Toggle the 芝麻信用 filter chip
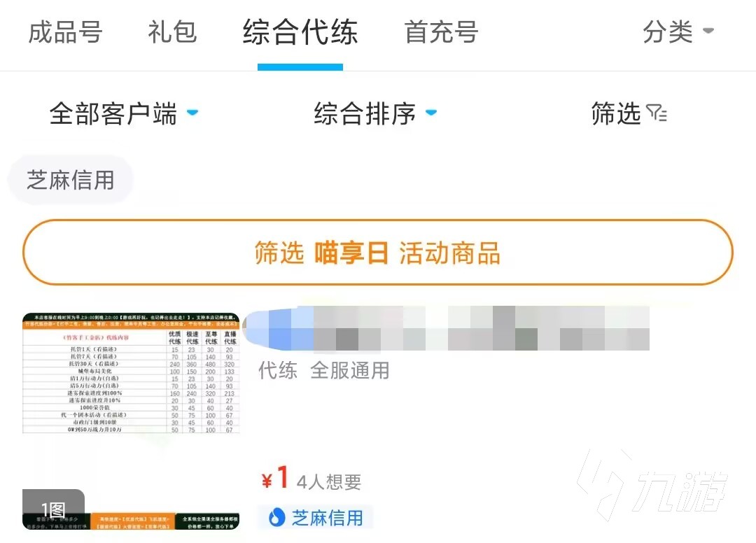Viewport: 756px width, 543px height. [x=70, y=179]
